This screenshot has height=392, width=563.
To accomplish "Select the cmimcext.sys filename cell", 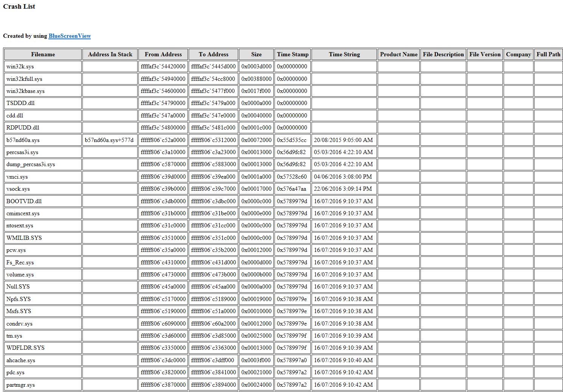I will tap(43, 213).
